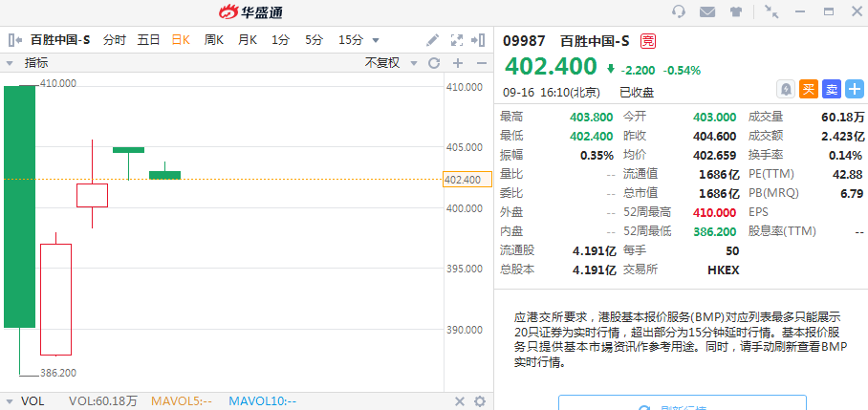Open the 不复权 adjustment dropdown

click(x=390, y=63)
